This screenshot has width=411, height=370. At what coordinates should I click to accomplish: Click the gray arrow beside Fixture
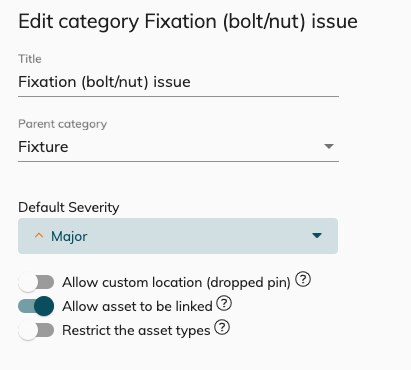click(329, 146)
